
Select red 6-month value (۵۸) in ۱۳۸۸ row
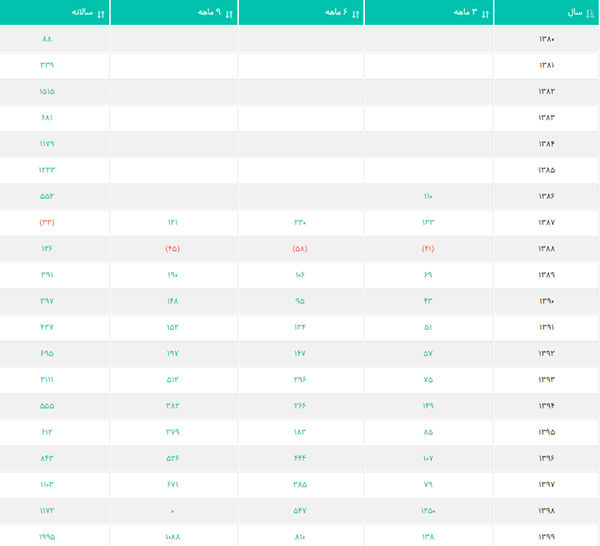point(300,249)
